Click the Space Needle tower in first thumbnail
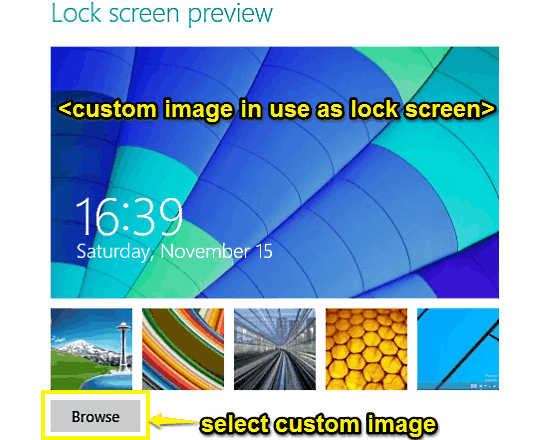 coord(123,347)
